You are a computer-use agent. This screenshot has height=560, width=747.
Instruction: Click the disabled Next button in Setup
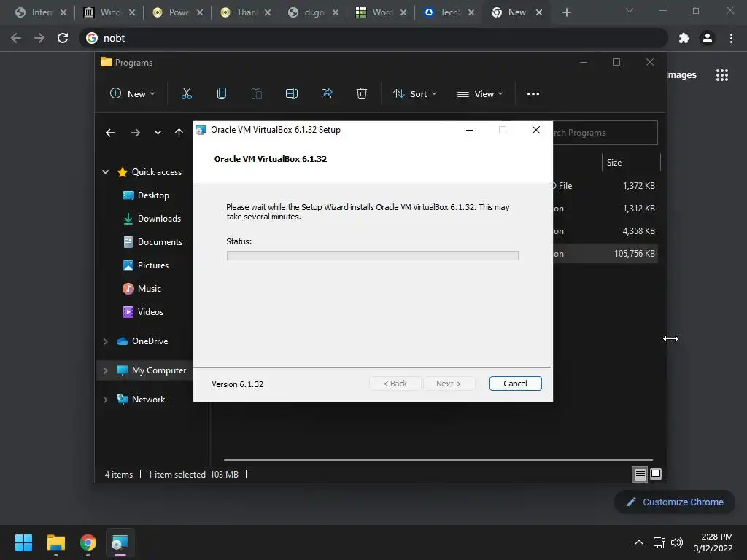point(449,384)
